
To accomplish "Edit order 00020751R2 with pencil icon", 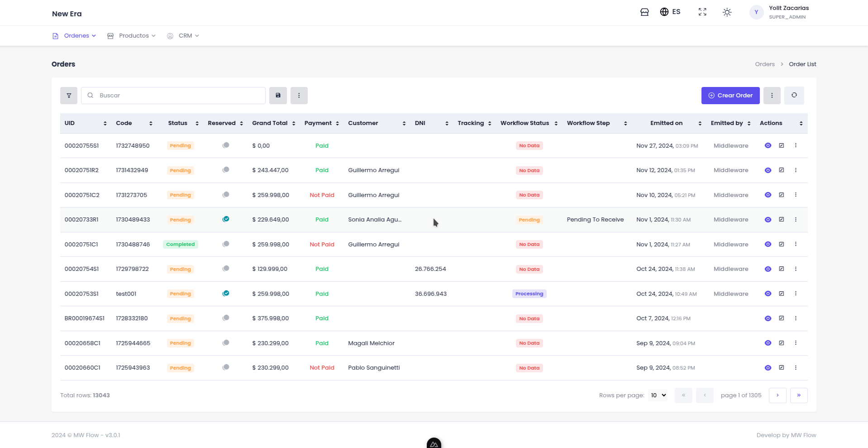I will (781, 170).
